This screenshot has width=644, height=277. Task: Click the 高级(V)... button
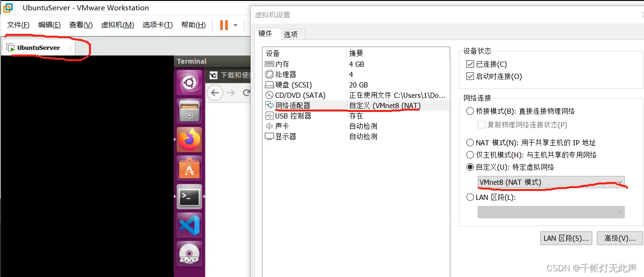[620, 238]
